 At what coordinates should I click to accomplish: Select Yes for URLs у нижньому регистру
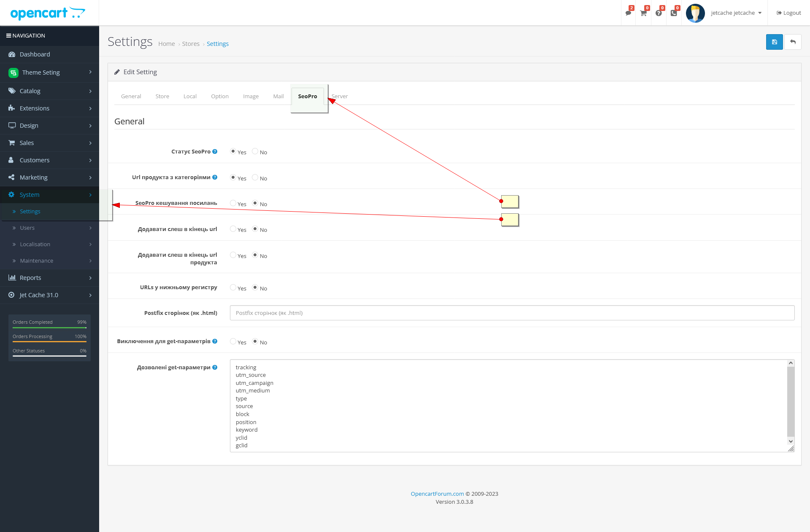click(233, 287)
